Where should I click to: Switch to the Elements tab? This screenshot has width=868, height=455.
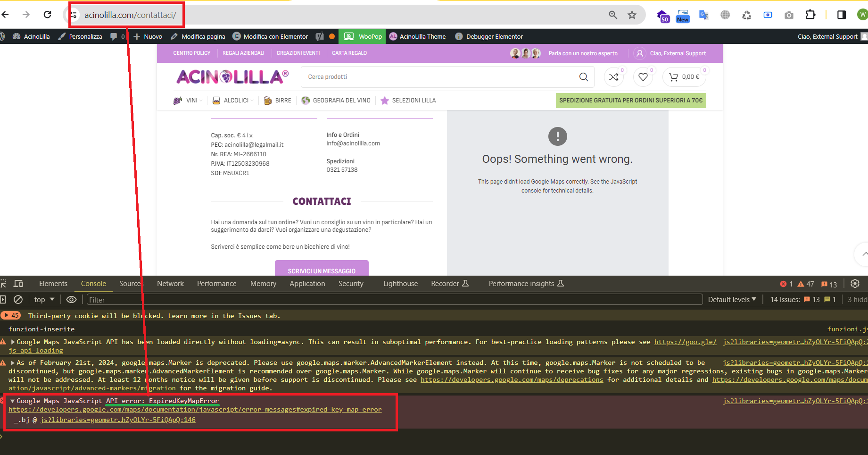pyautogui.click(x=53, y=284)
